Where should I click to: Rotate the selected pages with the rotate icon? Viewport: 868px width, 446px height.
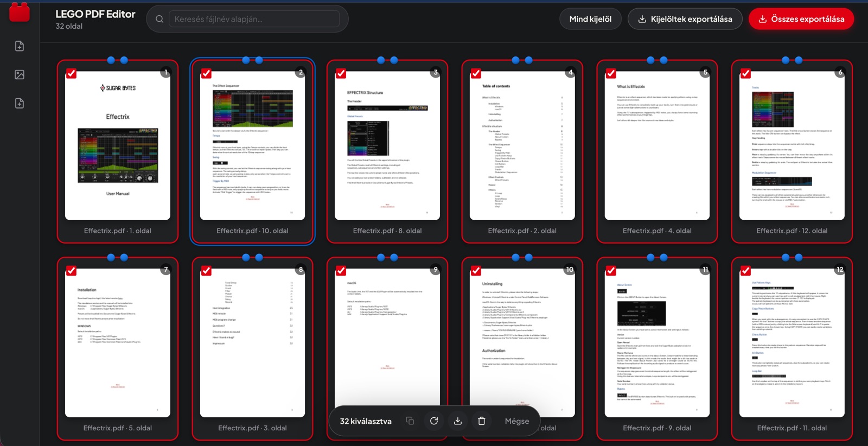coord(434,421)
